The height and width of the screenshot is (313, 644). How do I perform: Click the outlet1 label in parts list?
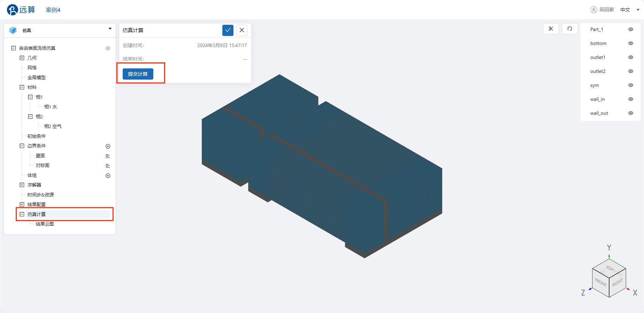(x=598, y=57)
